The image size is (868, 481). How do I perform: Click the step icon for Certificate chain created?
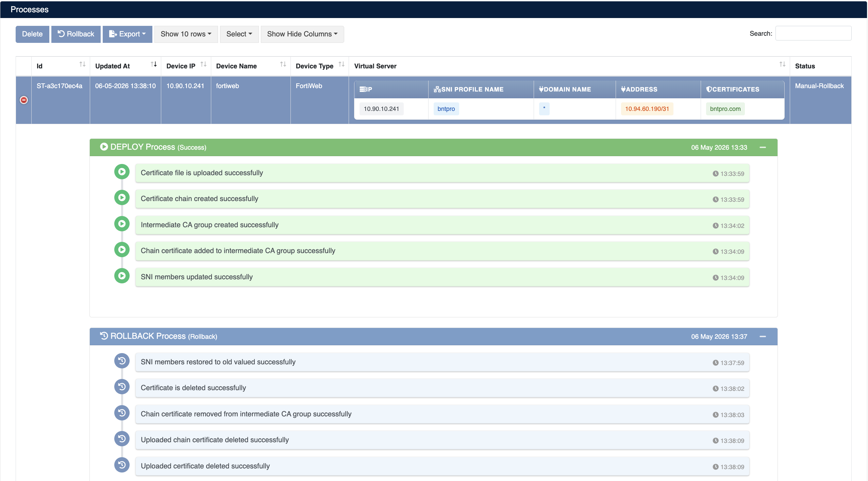point(122,198)
